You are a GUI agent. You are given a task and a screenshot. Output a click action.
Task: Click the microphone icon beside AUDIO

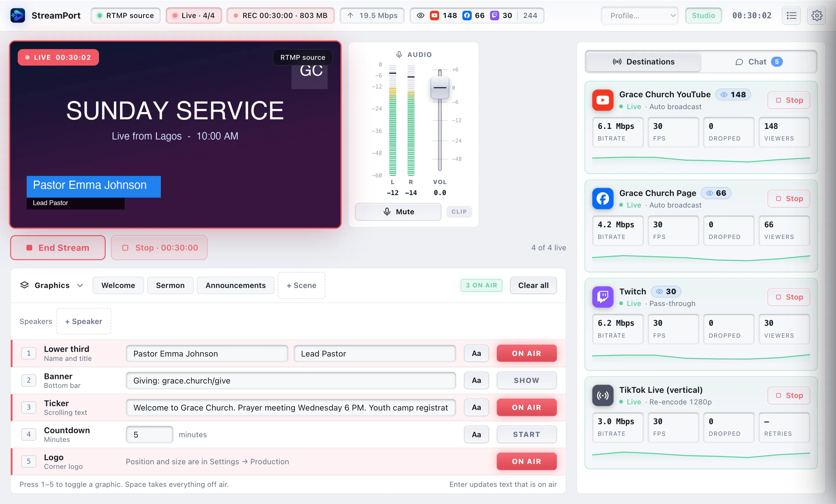[x=399, y=55]
